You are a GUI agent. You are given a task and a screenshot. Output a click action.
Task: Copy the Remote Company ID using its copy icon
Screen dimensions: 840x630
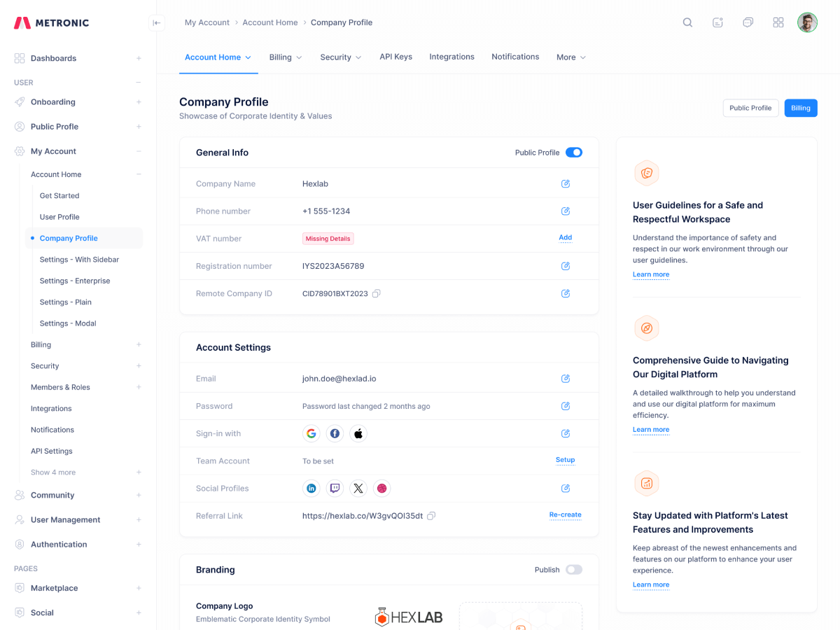[377, 293]
